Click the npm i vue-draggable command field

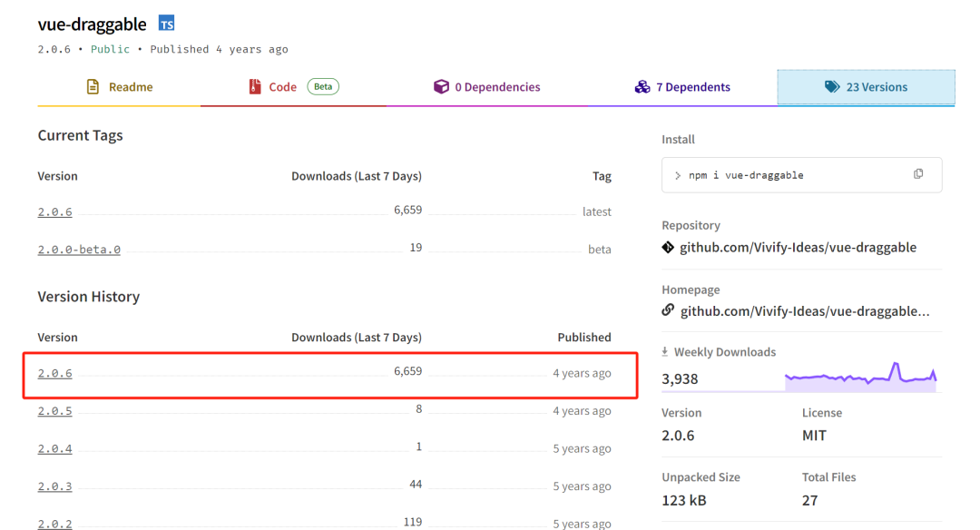click(x=780, y=175)
